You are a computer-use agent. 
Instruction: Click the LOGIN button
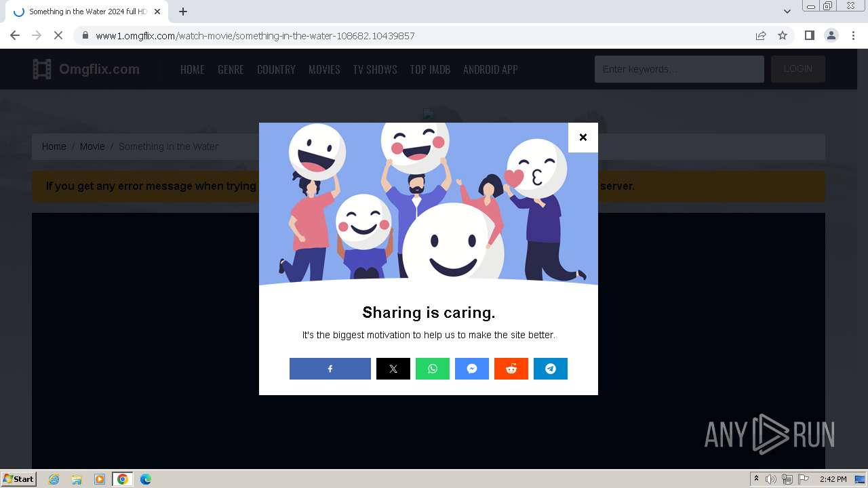(x=798, y=69)
